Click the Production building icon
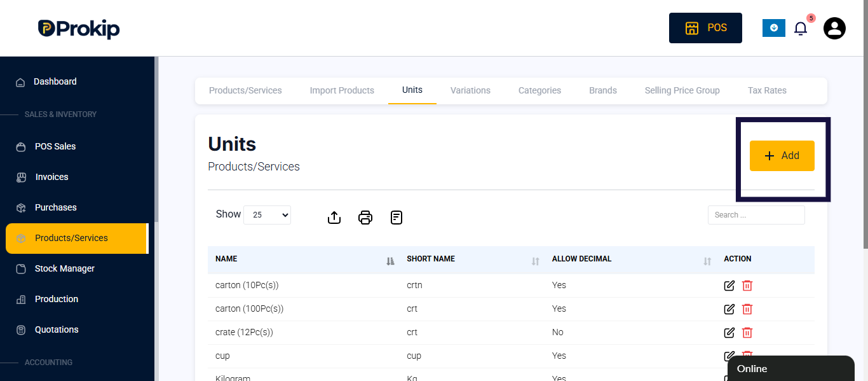868x381 pixels. [21, 300]
